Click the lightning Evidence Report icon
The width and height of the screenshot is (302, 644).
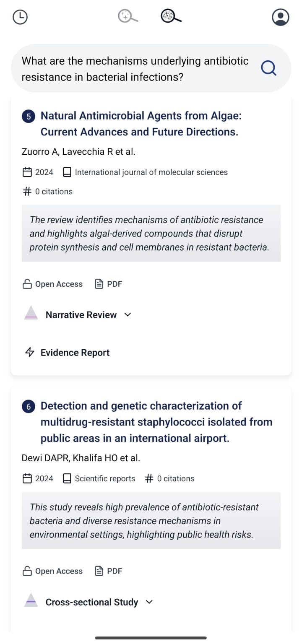[30, 353]
